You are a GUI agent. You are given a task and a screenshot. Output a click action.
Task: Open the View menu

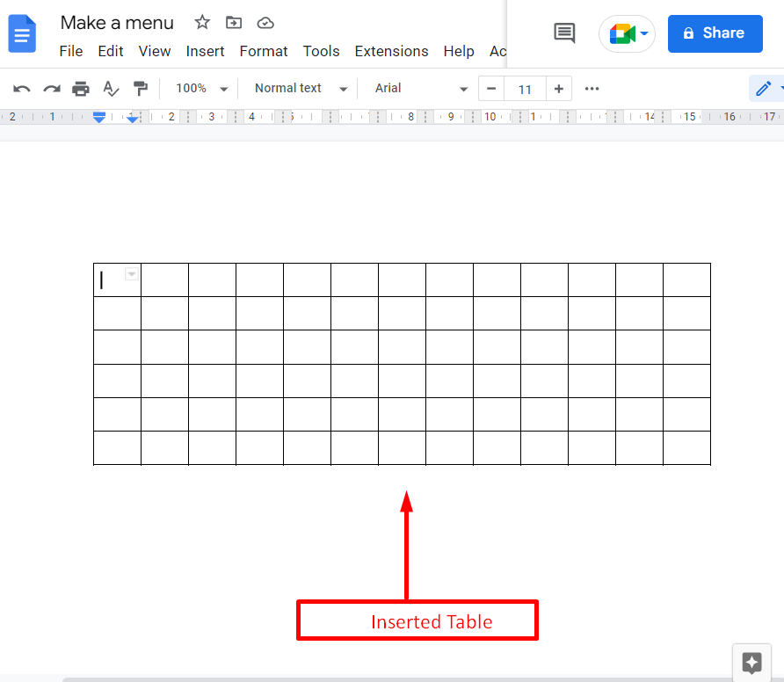click(155, 51)
